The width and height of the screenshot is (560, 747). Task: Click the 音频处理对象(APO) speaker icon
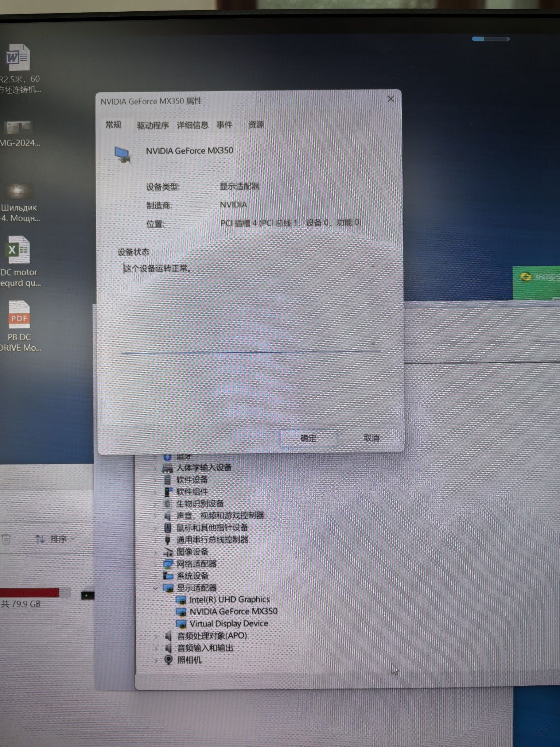168,636
